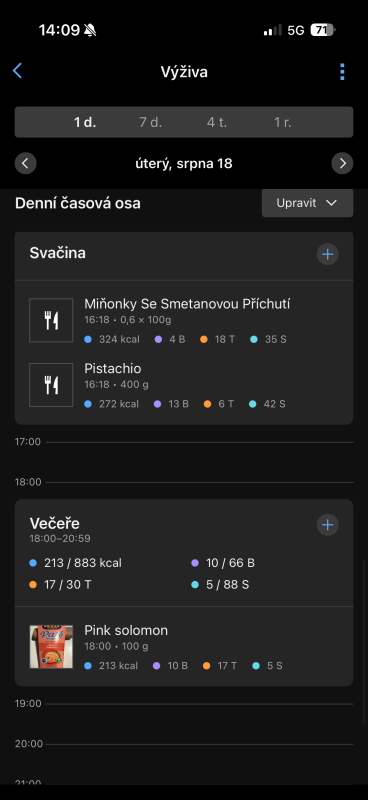The image size is (368, 800).
Task: Tap the date úterý, srpna 18
Action: click(184, 164)
